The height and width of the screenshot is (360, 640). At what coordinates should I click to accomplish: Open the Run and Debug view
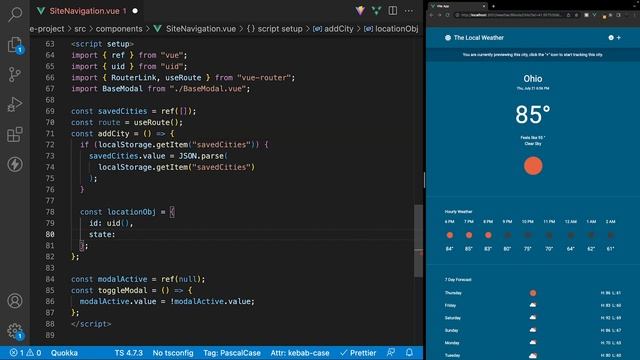coord(15,104)
